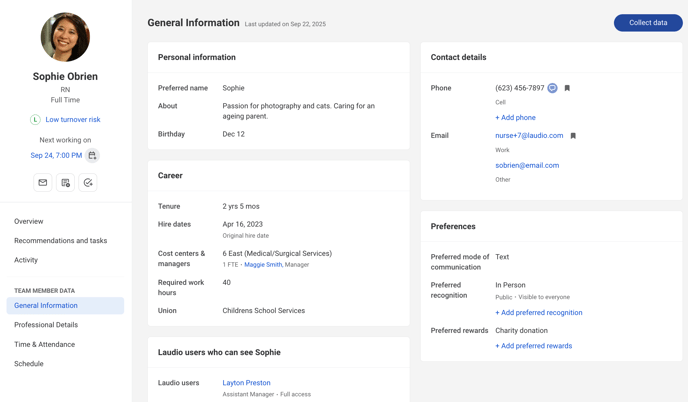Viewport: 688px width, 402px height.
Task: Click bookmark icon next to phone number
Action: [567, 88]
